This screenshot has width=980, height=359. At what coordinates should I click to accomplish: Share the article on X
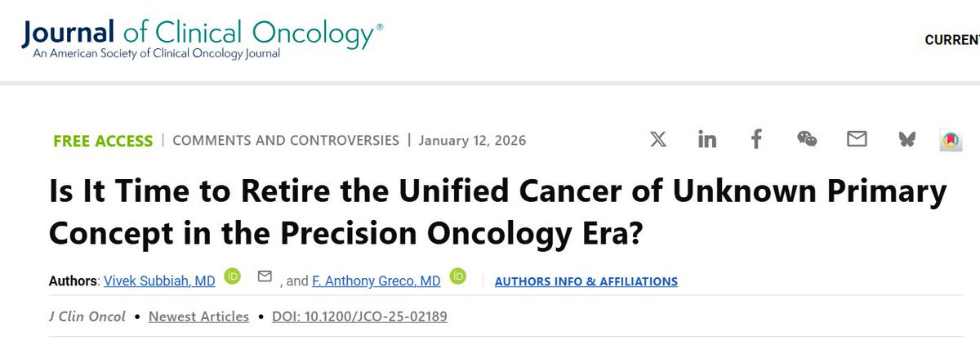point(658,140)
